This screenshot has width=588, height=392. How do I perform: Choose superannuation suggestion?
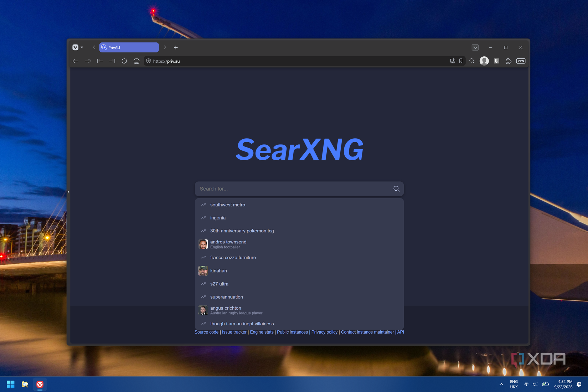click(299, 297)
